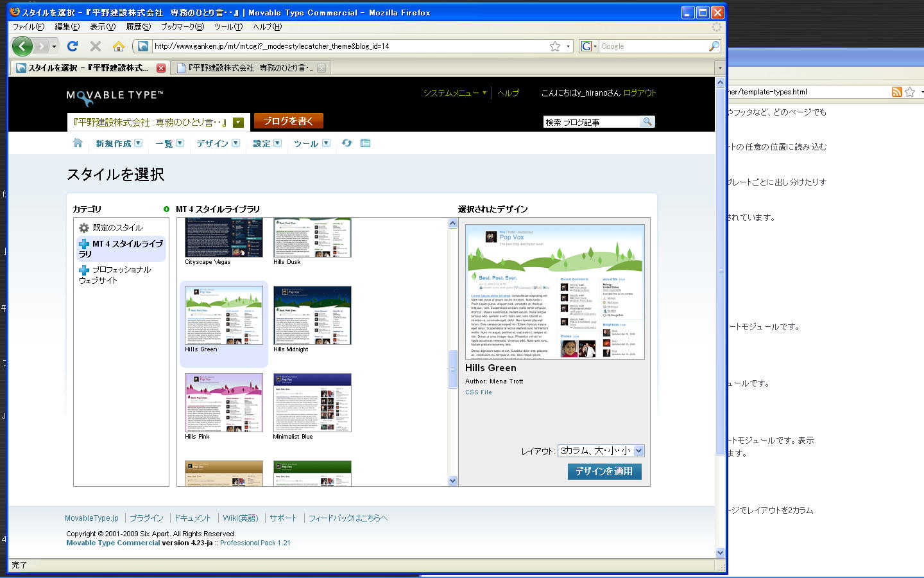The height and width of the screenshot is (578, 924).
Task: Select the Hills Dusk style thumbnail
Action: (312, 238)
